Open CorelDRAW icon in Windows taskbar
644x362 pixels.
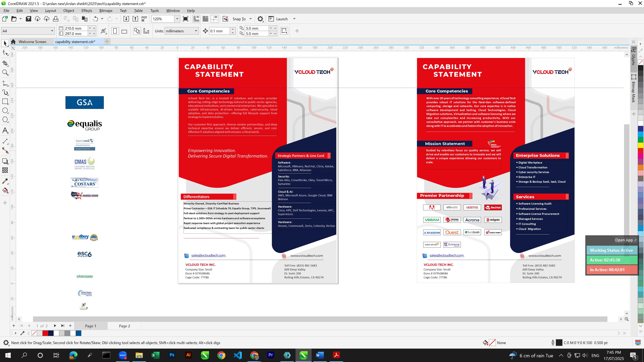(304, 355)
